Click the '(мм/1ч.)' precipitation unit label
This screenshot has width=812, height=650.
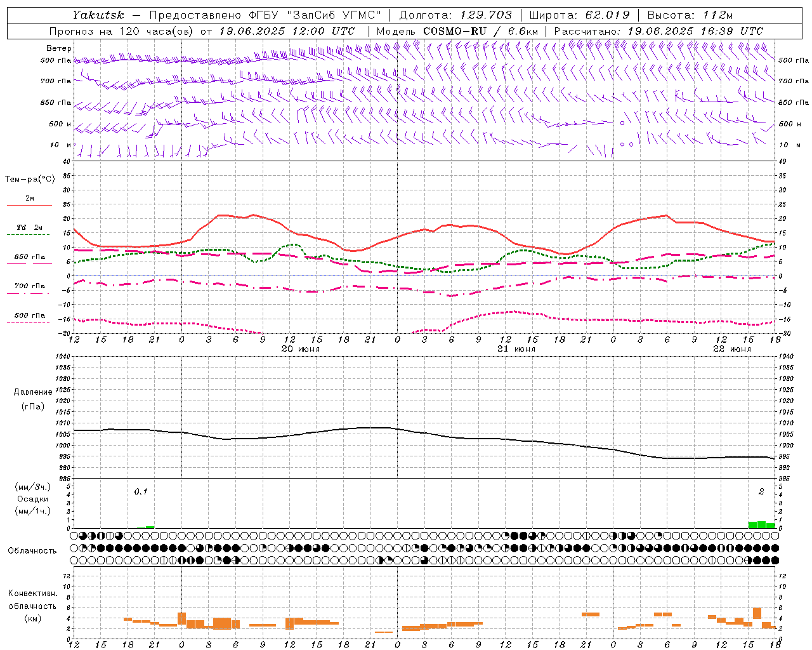[x=32, y=511]
